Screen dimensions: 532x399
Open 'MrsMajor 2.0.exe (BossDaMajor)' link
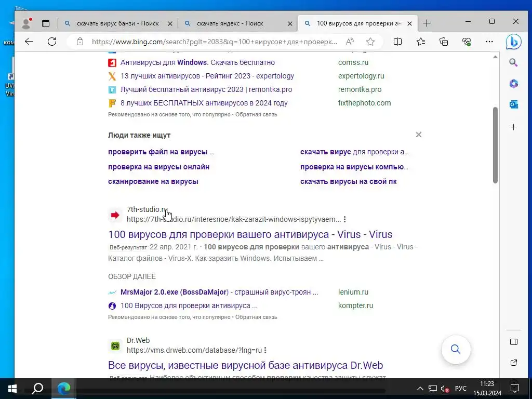point(219,292)
